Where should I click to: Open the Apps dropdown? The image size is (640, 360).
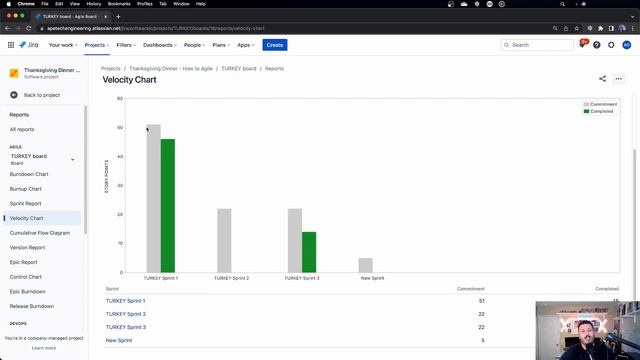coord(246,45)
